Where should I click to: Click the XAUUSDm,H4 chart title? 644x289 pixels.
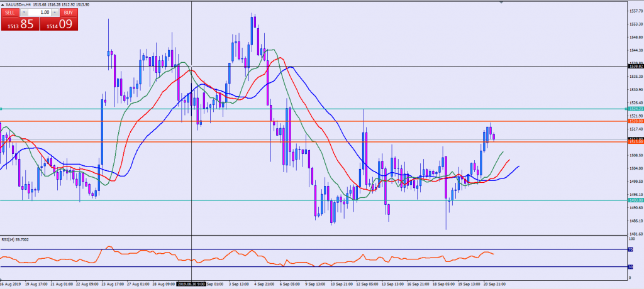click(22, 4)
